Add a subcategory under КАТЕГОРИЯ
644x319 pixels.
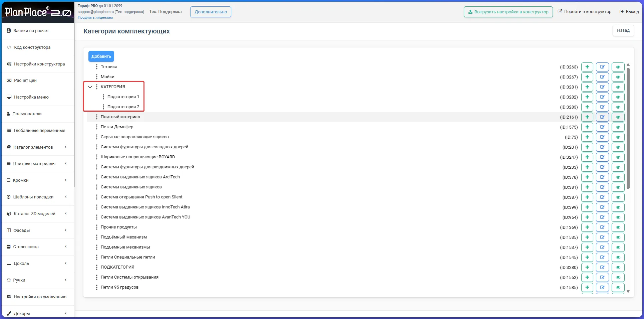(587, 87)
